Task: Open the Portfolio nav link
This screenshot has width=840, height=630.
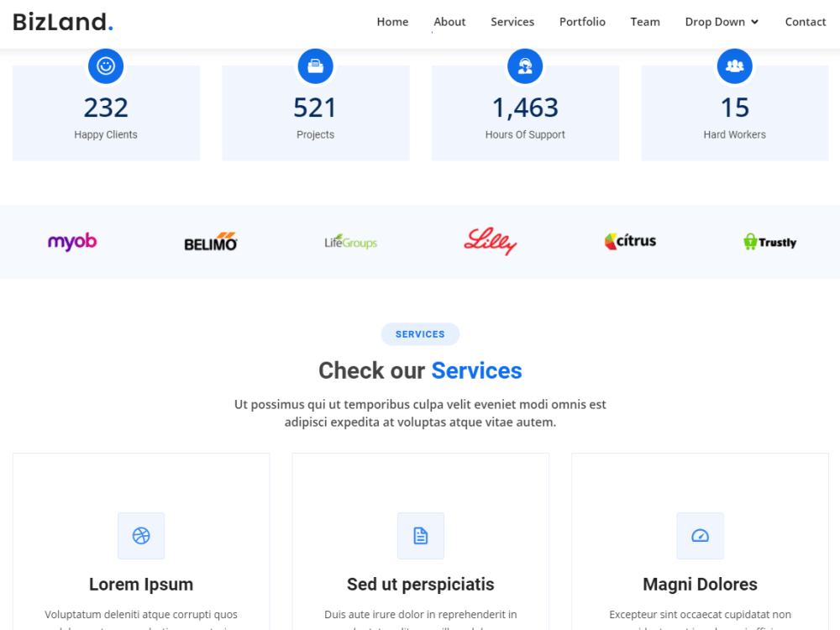Action: pyautogui.click(x=582, y=22)
